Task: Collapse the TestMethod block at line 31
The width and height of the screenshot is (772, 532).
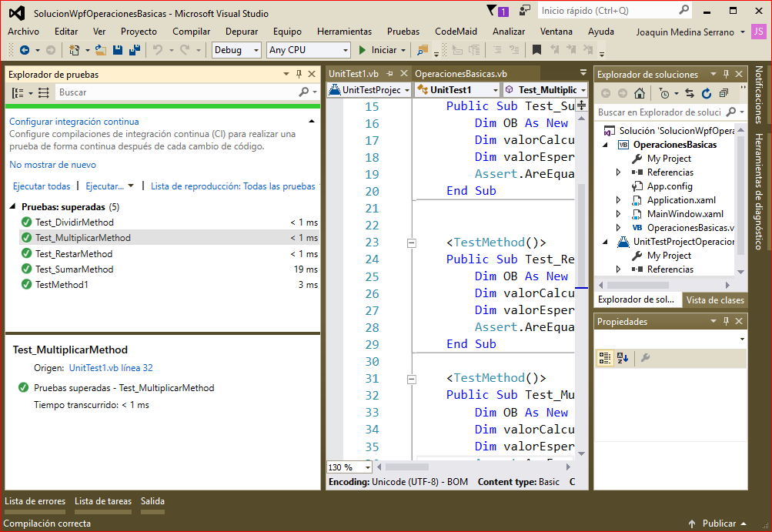Action: 412,380
